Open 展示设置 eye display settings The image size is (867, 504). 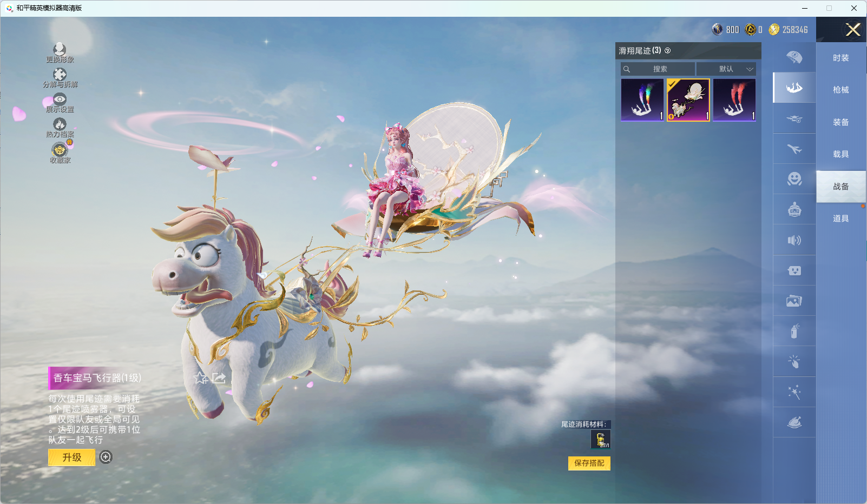coord(60,100)
